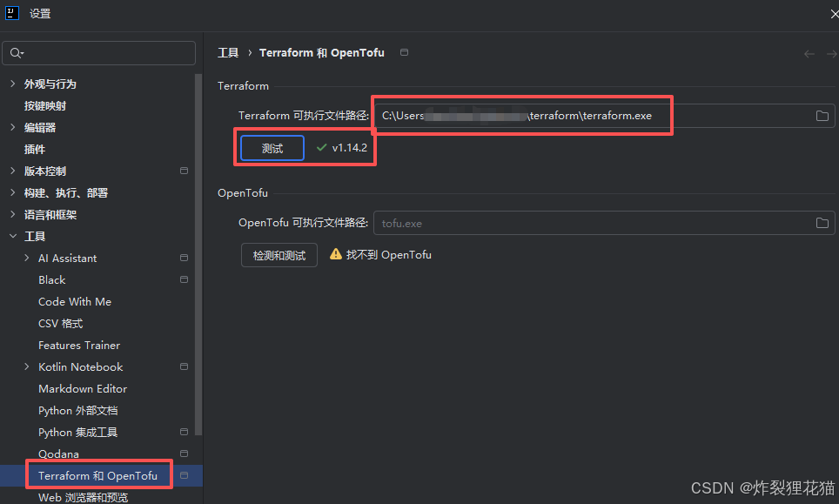Viewport: 839px width, 504px height.
Task: Select Black in the tools list
Action: tap(52, 279)
